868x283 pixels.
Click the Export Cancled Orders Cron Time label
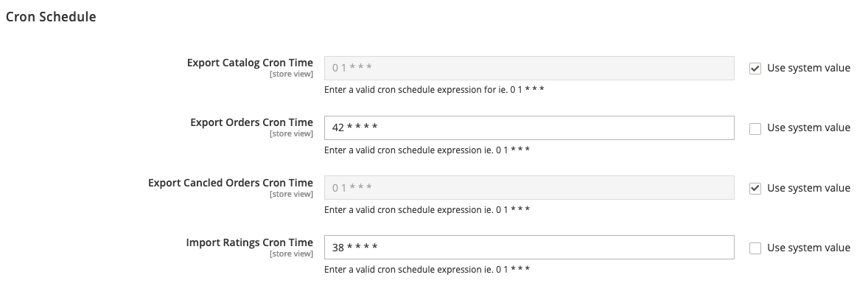pyautogui.click(x=231, y=183)
